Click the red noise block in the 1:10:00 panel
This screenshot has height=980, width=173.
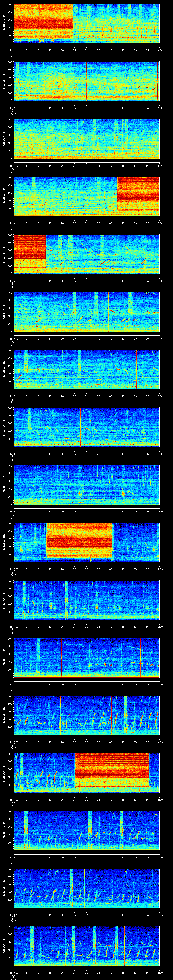click(x=79, y=541)
